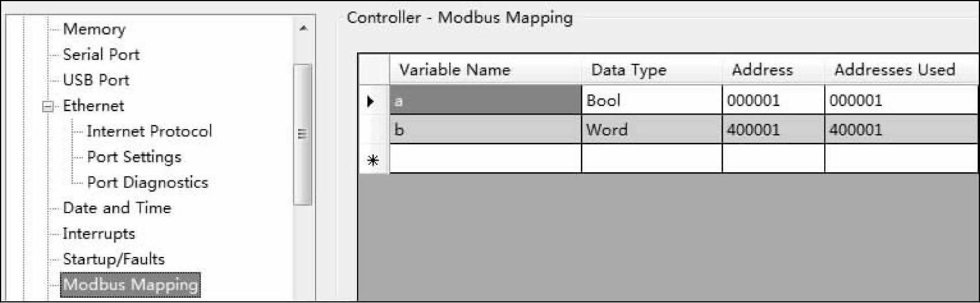Select Date and Time item
This screenshot has height=303, width=980.
[x=117, y=208]
